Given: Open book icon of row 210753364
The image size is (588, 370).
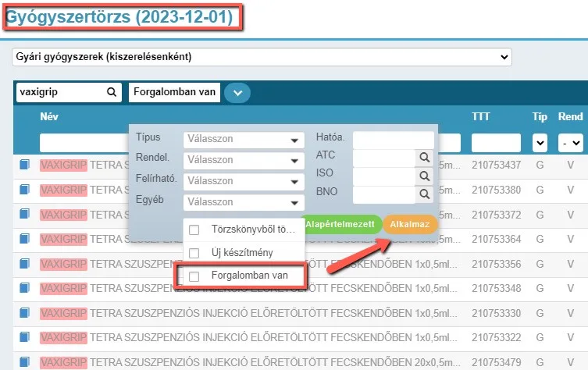Looking at the screenshot, I should click(x=24, y=238).
